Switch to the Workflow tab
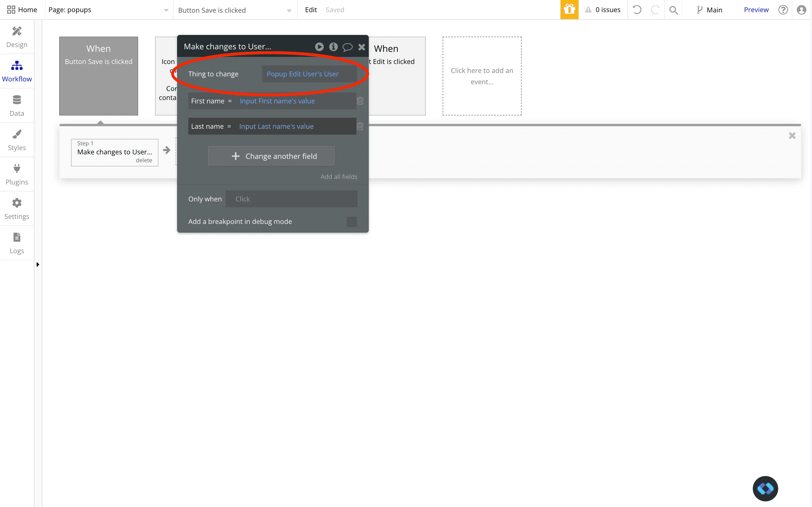This screenshot has width=812, height=507. point(17,70)
